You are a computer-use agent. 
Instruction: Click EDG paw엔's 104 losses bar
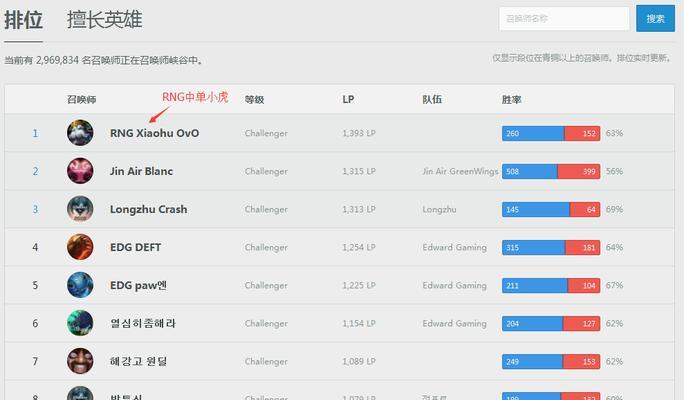pyautogui.click(x=584, y=285)
